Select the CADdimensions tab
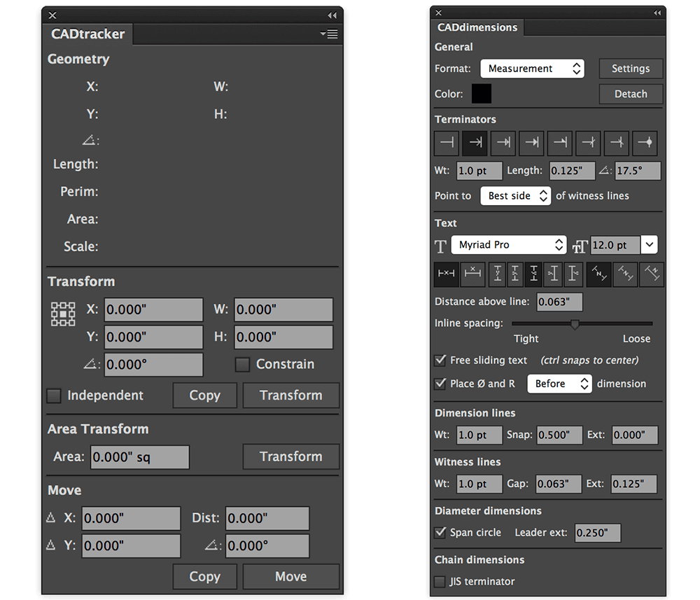This screenshot has width=700, height=600. pos(477,28)
